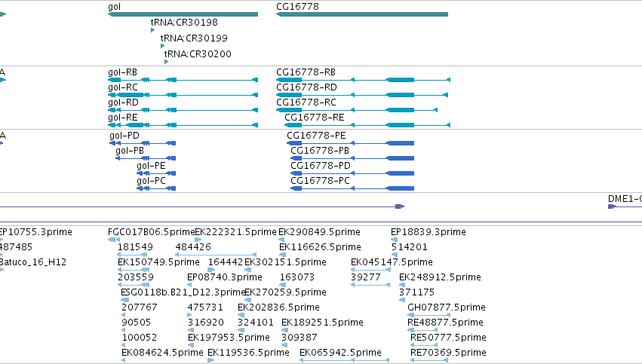This screenshot has height=364, width=642.
Task: Select the CG16778-PB protein feature
Action: [x=352, y=158]
